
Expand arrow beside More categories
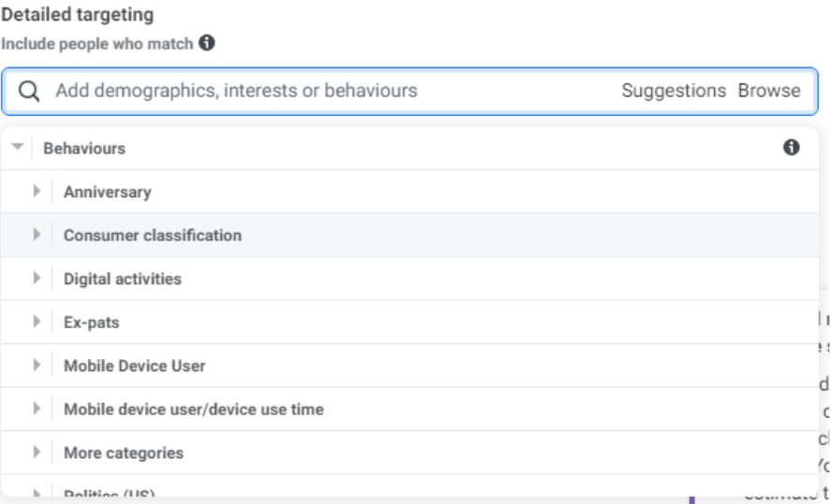point(37,453)
